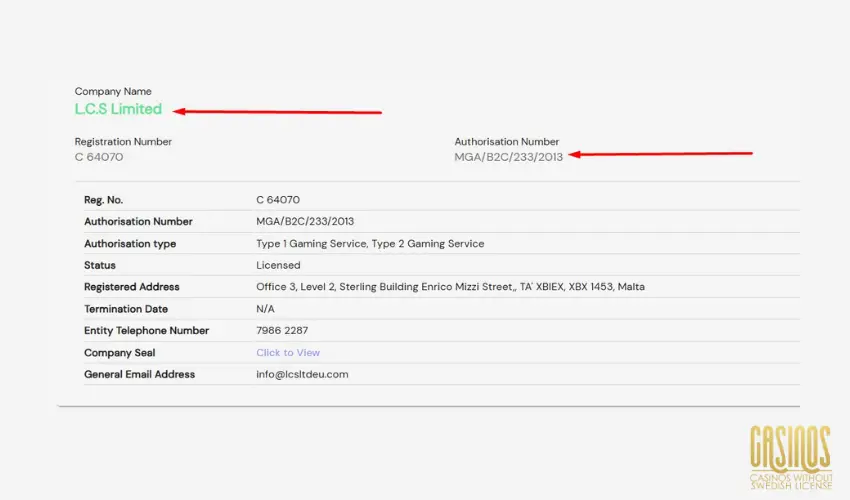Select the 'Licensed' status value
This screenshot has width=850, height=500.
click(x=278, y=265)
